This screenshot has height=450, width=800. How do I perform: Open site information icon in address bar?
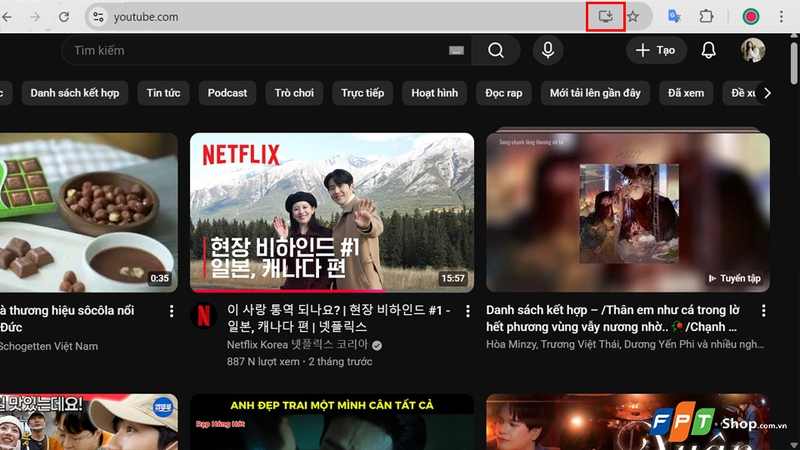[x=98, y=17]
